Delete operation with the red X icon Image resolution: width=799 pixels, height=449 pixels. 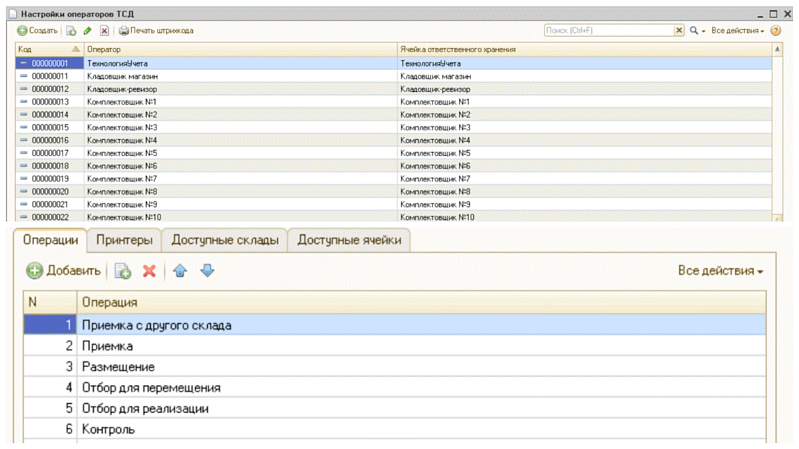(149, 271)
